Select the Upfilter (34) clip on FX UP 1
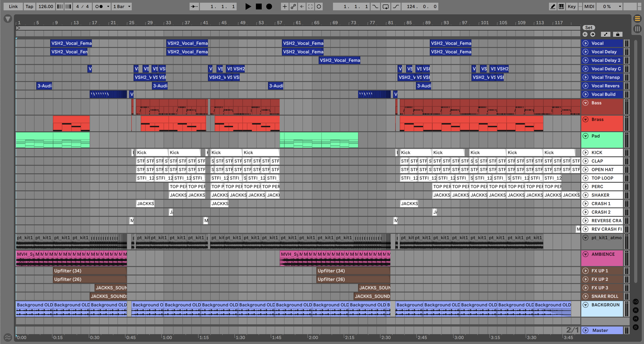Screen dimensions: 644x344 click(x=90, y=271)
